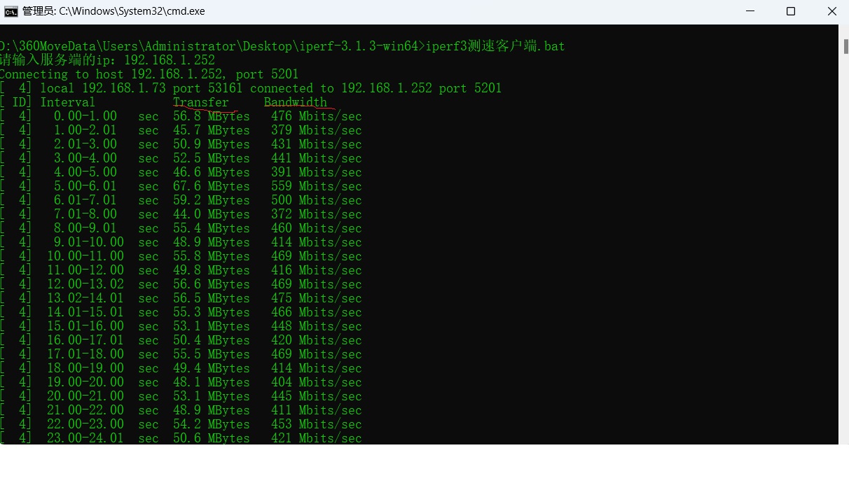The width and height of the screenshot is (849, 504).
Task: Click the underlined Transfer column header
Action: pyautogui.click(x=201, y=102)
